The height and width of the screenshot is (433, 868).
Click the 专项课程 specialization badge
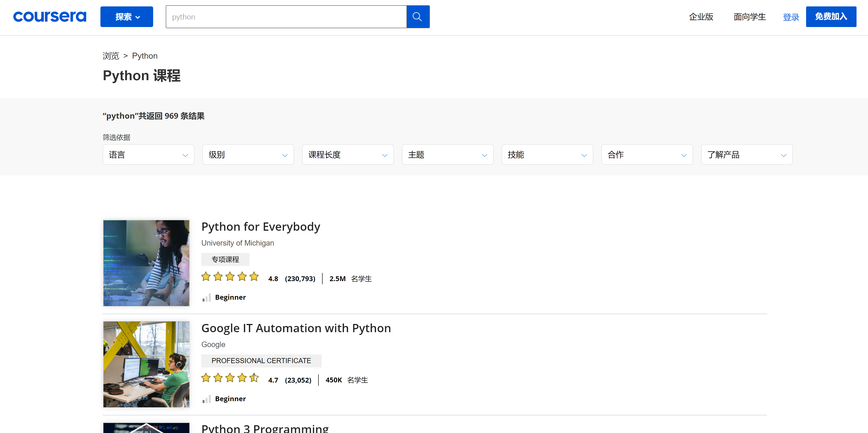point(225,259)
